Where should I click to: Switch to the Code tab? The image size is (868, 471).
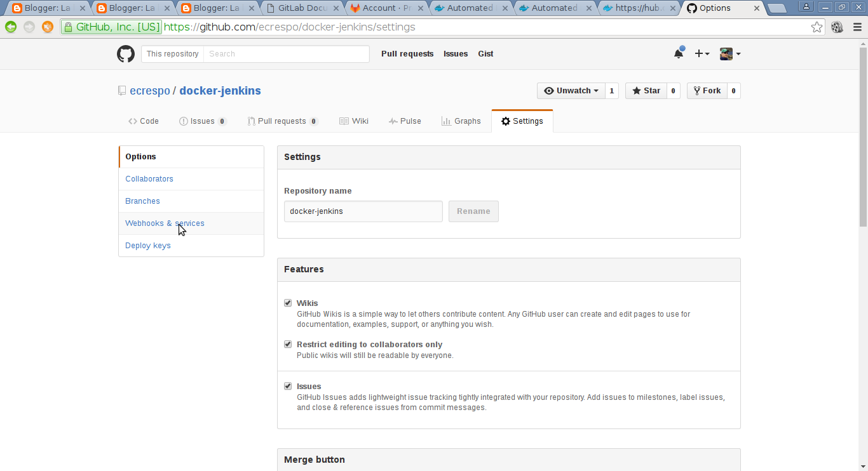(144, 121)
